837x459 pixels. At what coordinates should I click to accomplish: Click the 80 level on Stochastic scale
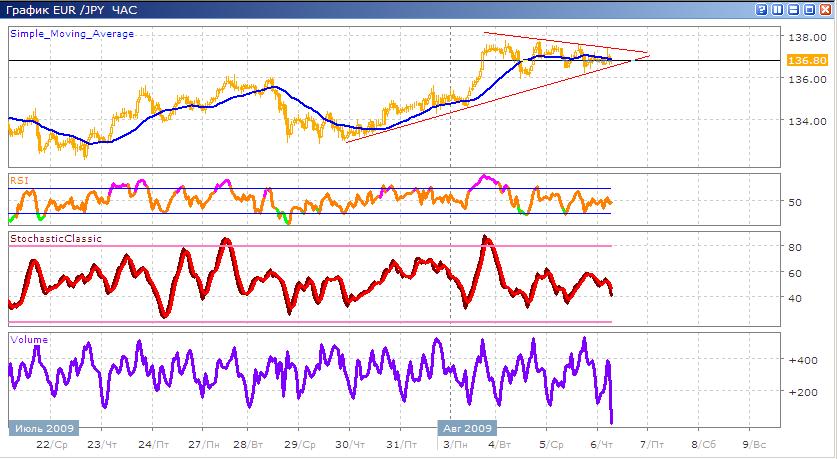tap(795, 246)
